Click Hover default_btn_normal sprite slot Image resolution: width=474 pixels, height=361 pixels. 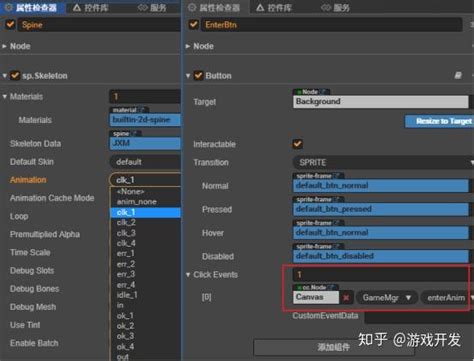click(381, 233)
